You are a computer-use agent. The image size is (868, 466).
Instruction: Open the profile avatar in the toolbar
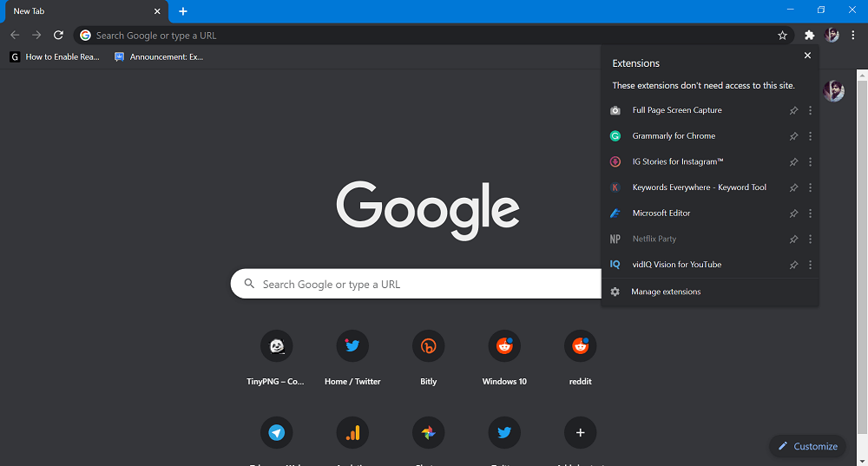click(832, 36)
